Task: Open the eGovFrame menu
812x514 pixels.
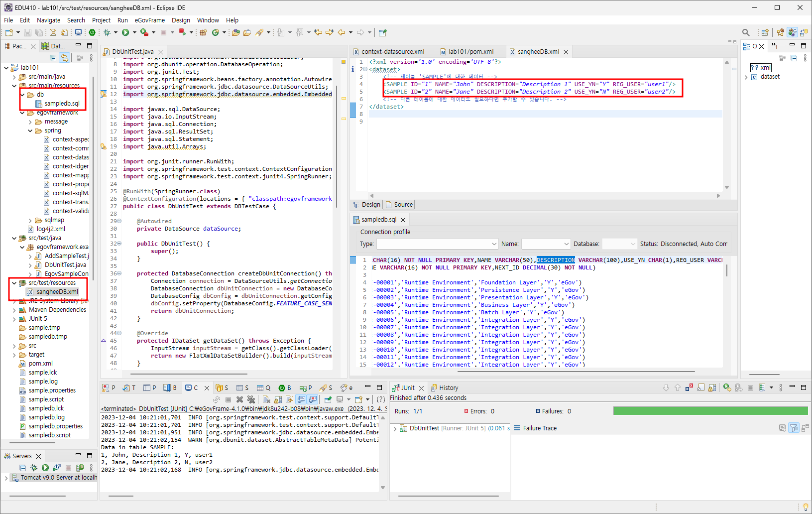Action: point(150,20)
